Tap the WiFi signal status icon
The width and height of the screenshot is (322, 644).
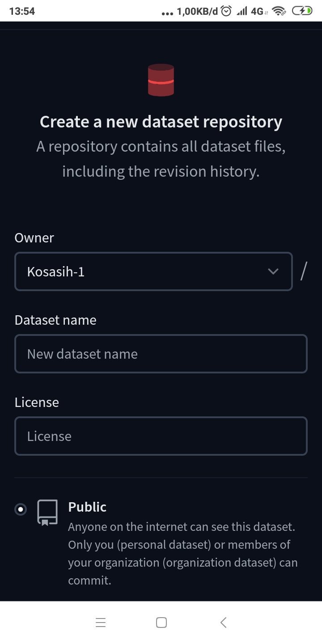(x=280, y=11)
